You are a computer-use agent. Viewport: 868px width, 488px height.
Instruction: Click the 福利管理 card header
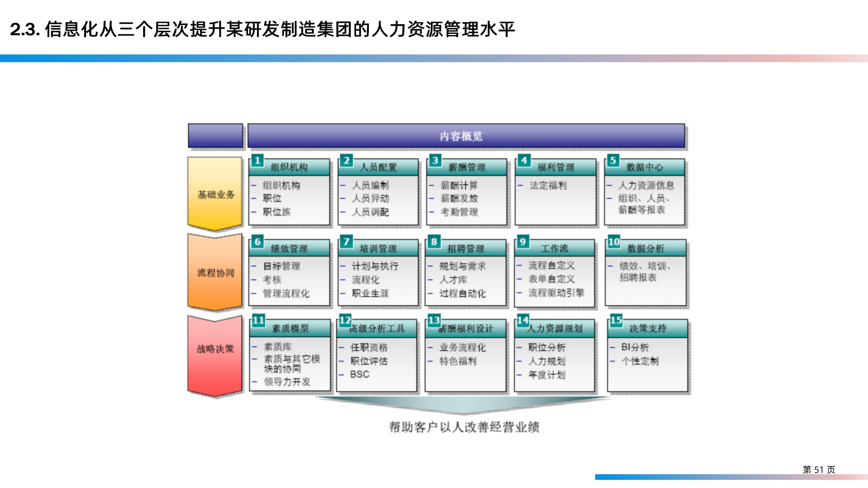pos(556,167)
